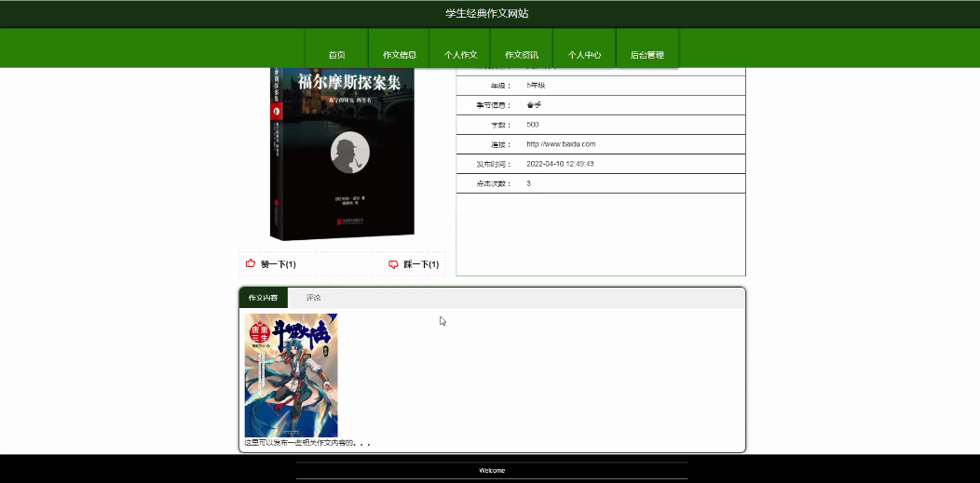The width and height of the screenshot is (980, 483).
Task: Click the 季节信息 field label
Action: click(494, 105)
